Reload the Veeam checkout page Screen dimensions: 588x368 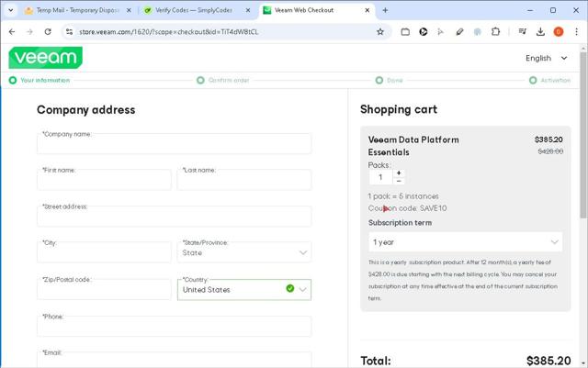[48, 32]
